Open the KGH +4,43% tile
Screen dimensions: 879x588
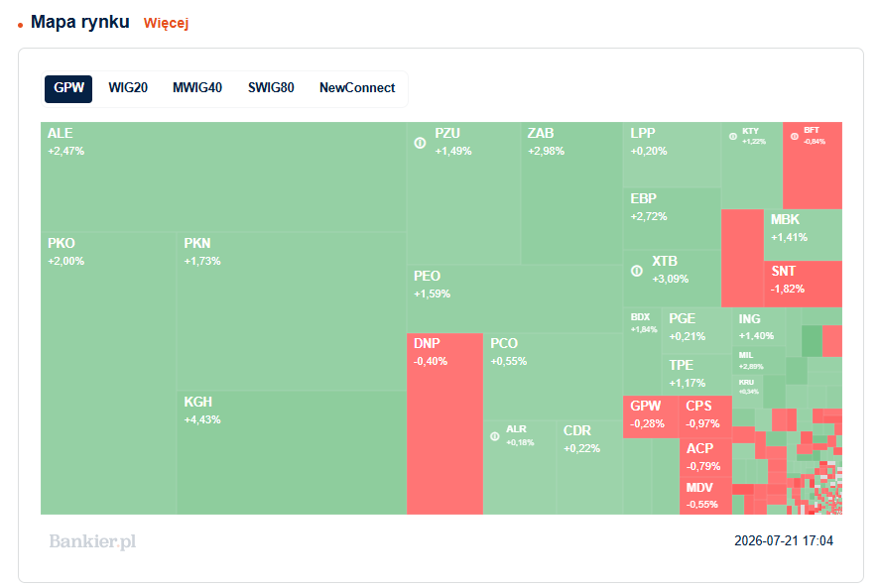[292, 452]
